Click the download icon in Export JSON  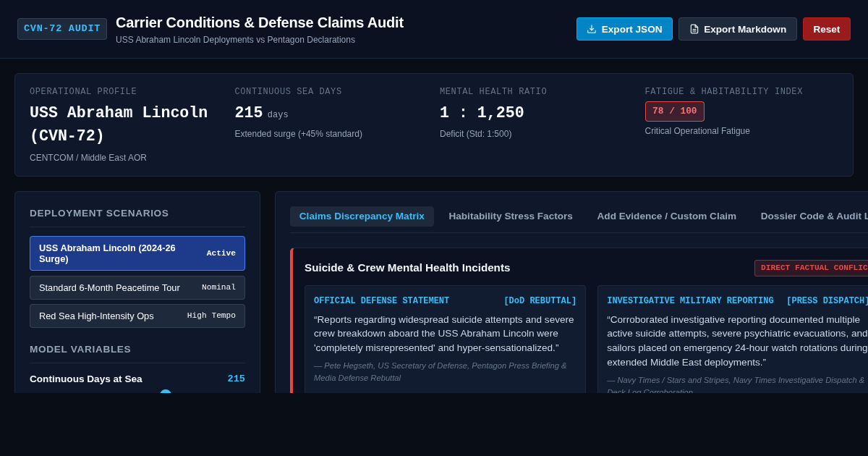(592, 29)
